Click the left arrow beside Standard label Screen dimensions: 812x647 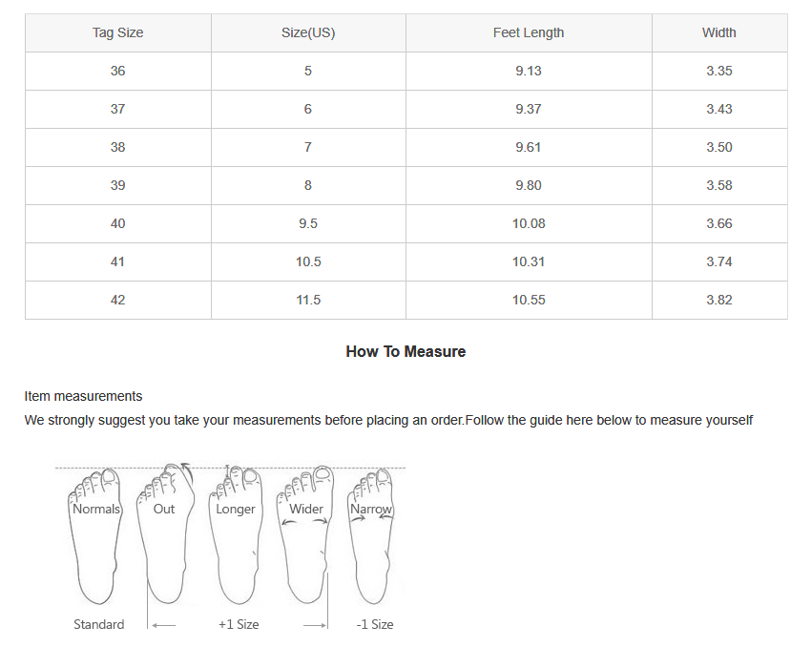163,625
